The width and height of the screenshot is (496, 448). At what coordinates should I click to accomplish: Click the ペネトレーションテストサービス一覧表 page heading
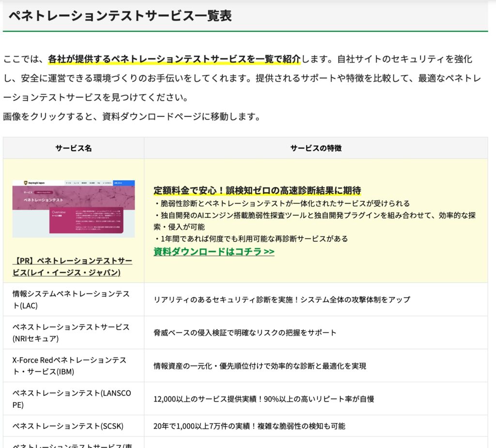120,15
